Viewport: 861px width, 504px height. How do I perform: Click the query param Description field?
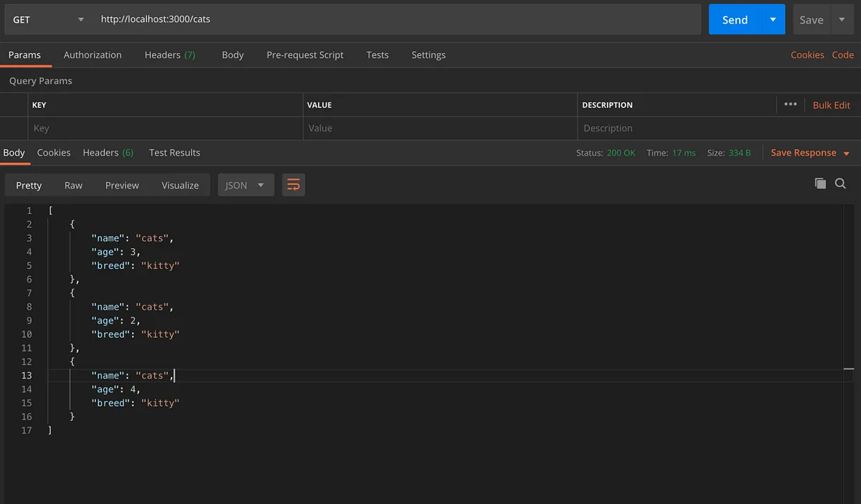pos(718,128)
